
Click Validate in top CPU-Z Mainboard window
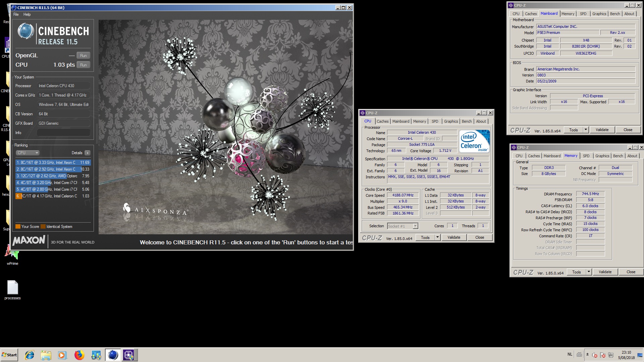coord(602,130)
